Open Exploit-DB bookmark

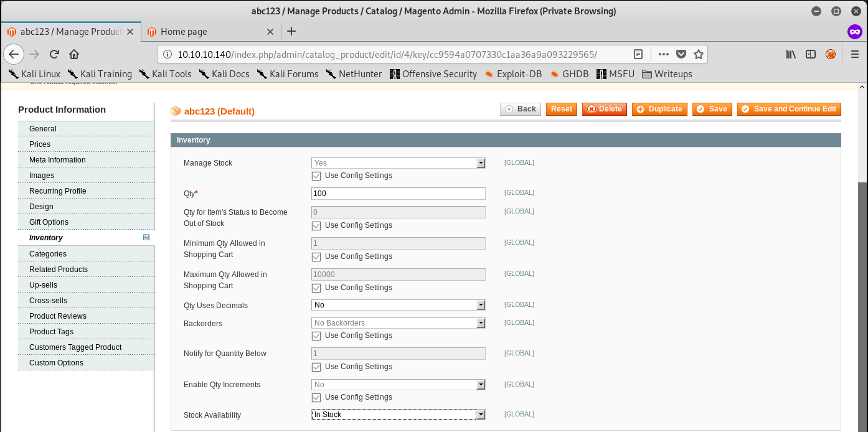[513, 73]
